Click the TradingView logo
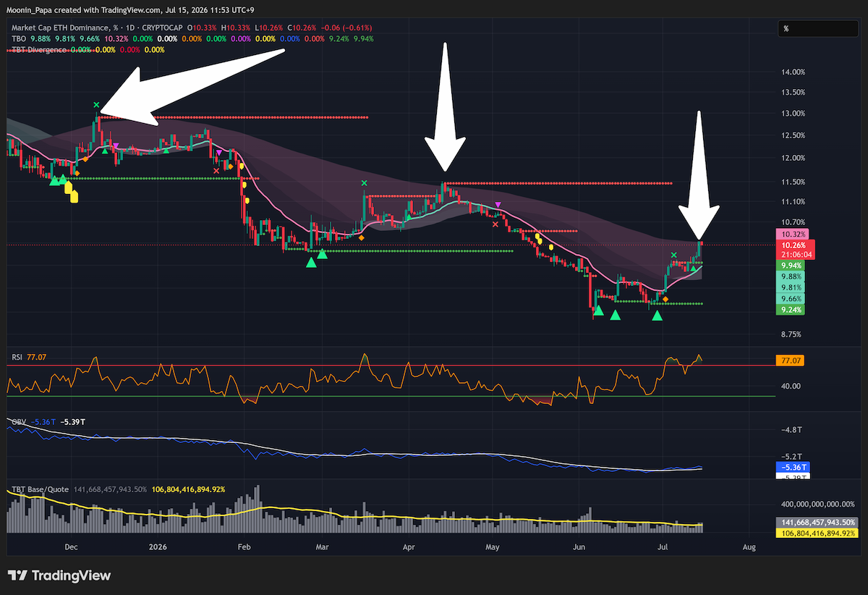 pyautogui.click(x=59, y=575)
